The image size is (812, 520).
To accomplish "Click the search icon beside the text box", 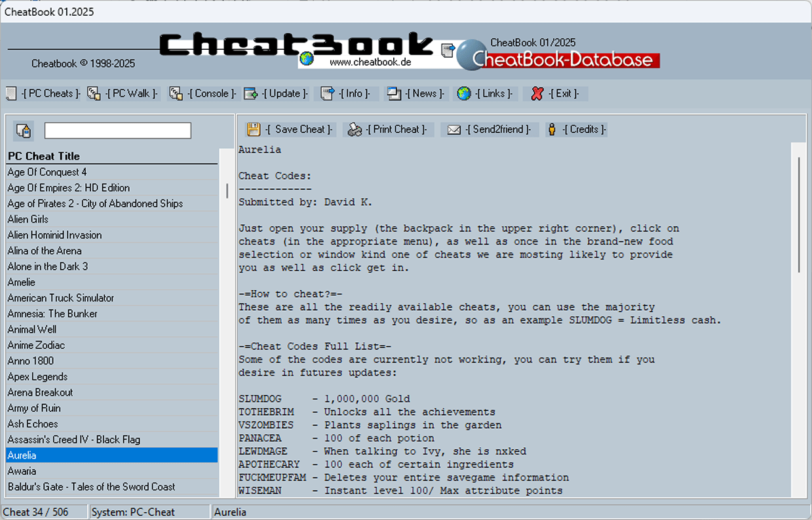I will tap(24, 130).
